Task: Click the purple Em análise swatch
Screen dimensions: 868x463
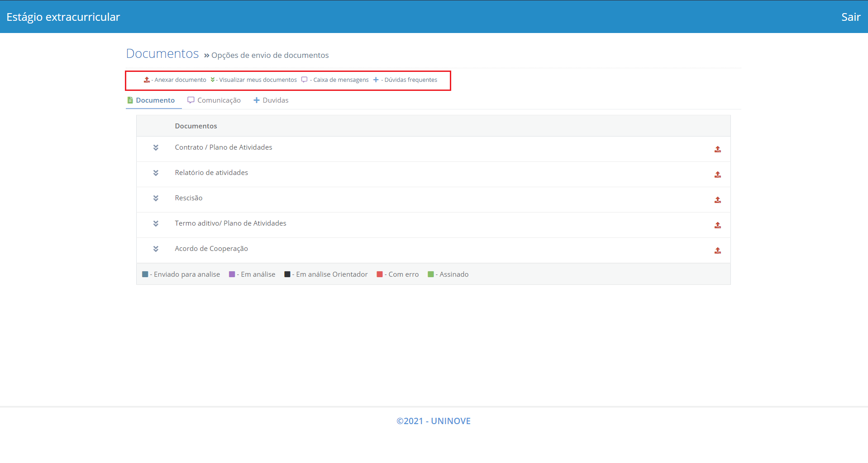Action: click(232, 274)
